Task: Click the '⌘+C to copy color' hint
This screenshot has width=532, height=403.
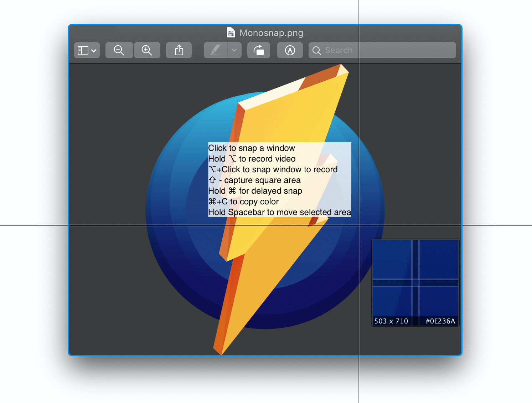Action: tap(243, 201)
